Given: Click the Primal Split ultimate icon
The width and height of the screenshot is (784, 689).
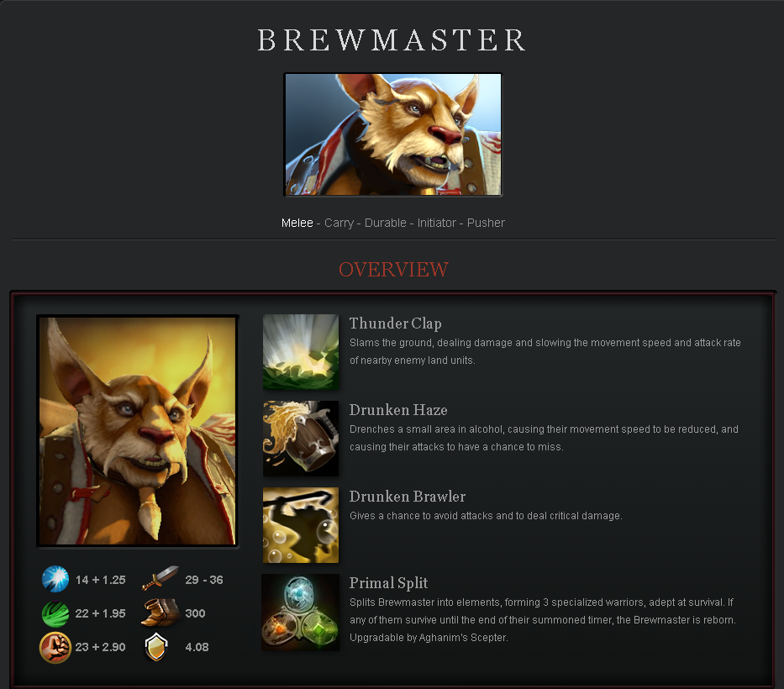Looking at the screenshot, I should 301,612.
